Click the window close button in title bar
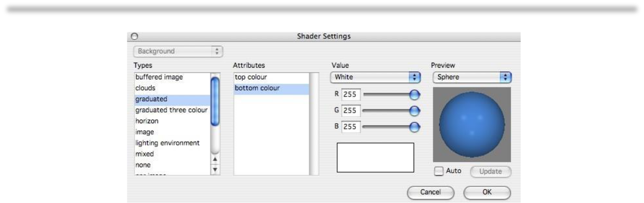Viewport: 644px width, 203px height. point(134,36)
